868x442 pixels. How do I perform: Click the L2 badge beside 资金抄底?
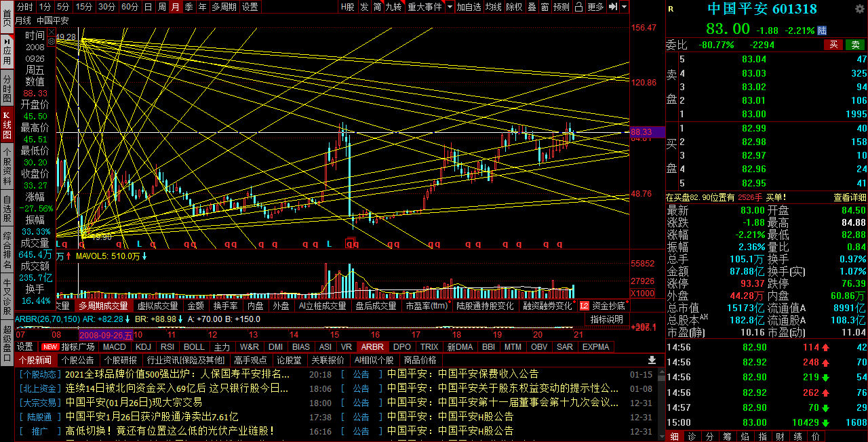[585, 306]
